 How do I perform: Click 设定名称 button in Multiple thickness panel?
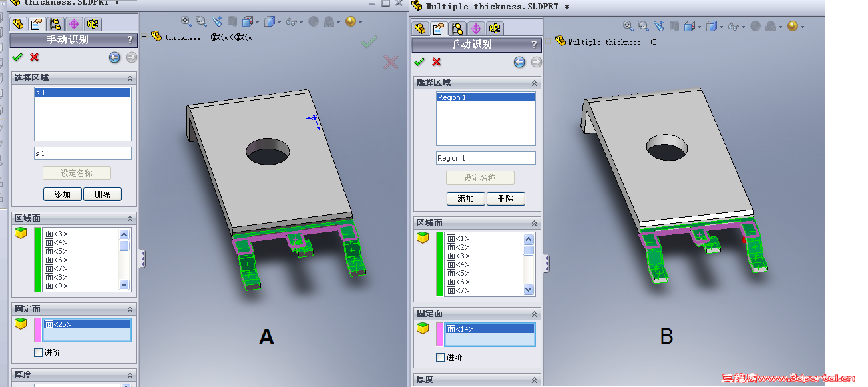480,177
